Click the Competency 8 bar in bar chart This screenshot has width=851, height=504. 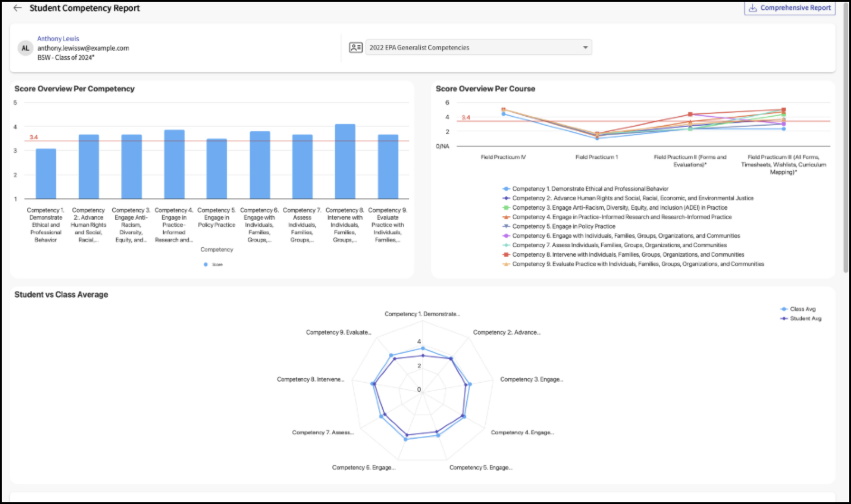pos(345,162)
